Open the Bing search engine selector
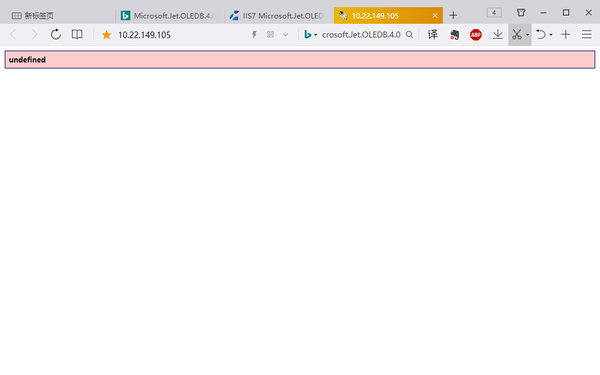 tap(310, 35)
